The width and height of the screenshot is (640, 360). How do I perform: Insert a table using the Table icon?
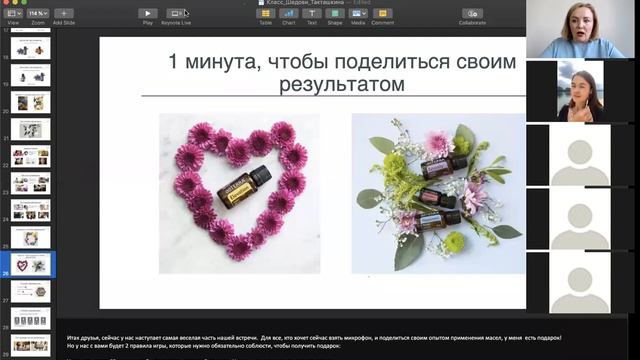pos(265,13)
